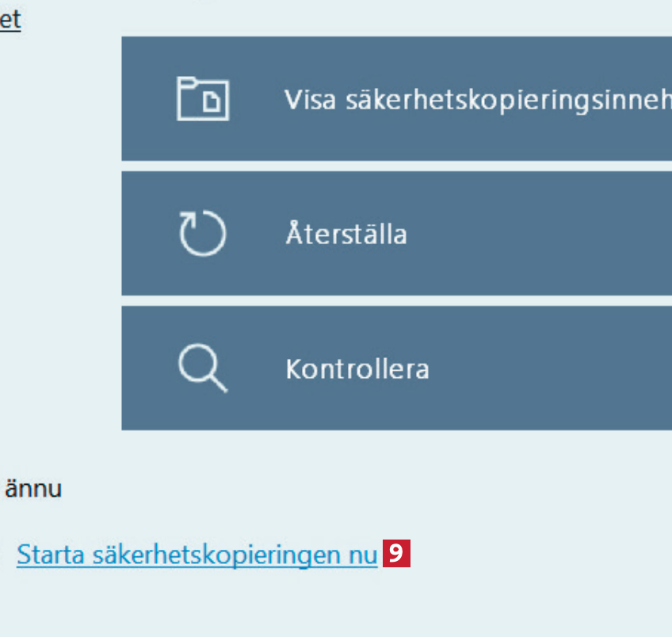Image resolution: width=672 pixels, height=637 pixels.
Task: Click empty area right of the Kontrollera label
Action: point(555,369)
